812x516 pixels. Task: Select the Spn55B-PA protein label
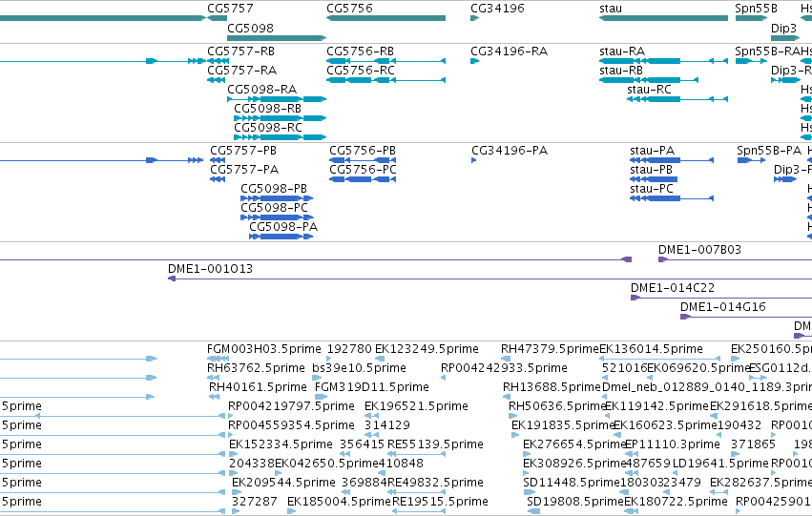(x=769, y=151)
